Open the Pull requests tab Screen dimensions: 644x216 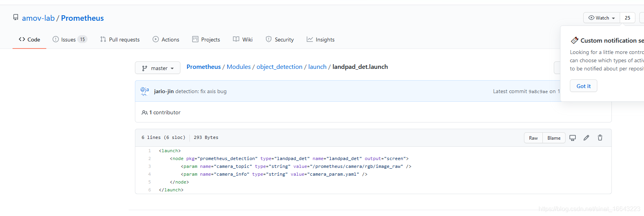[120, 40]
